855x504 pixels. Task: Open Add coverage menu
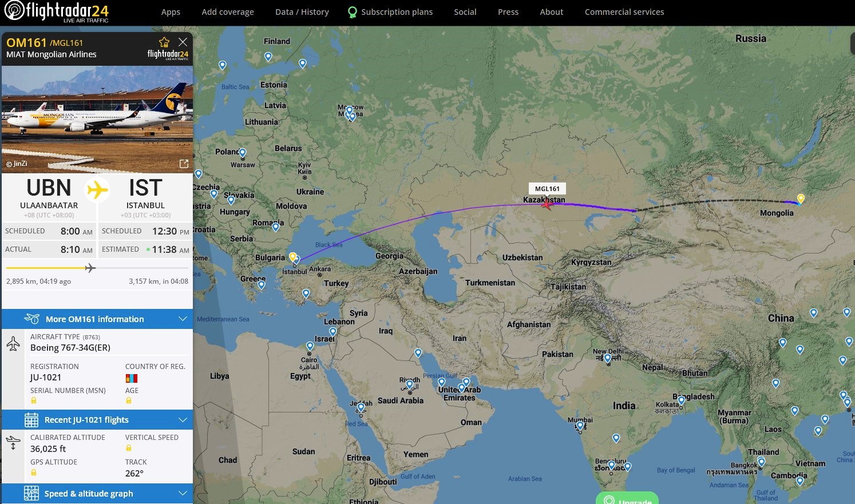(228, 12)
